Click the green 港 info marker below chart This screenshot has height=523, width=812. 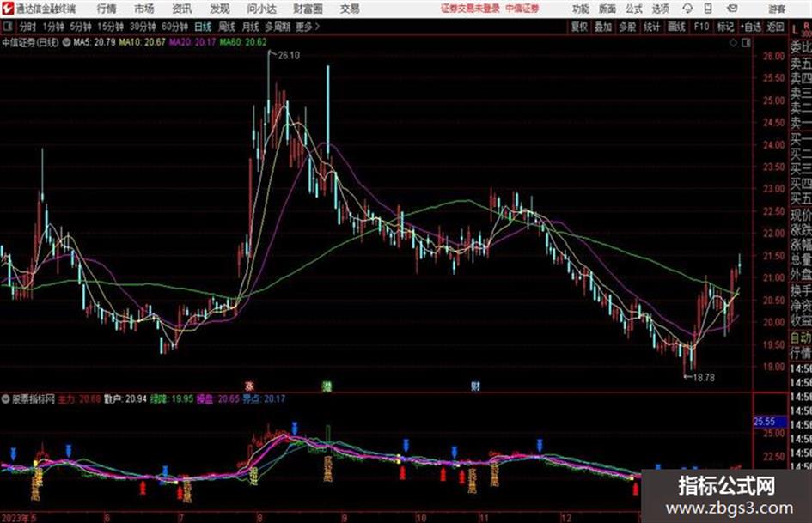327,386
